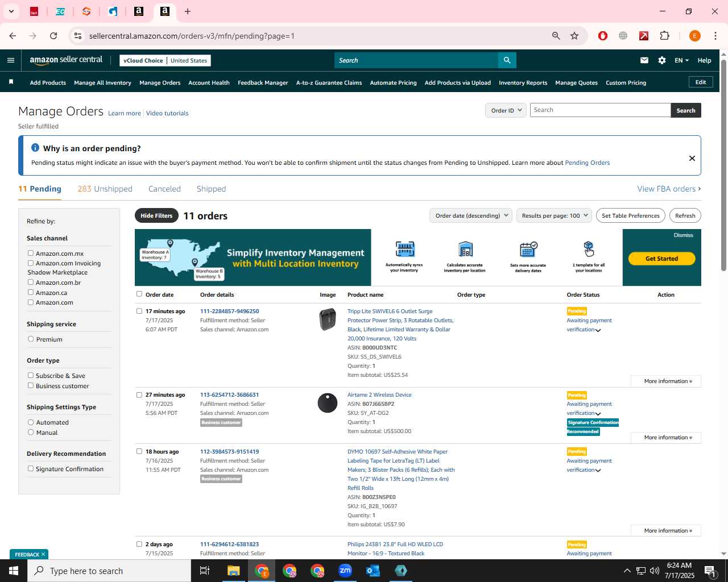Open the EN language dropdown
The image size is (728, 582).
(x=681, y=60)
